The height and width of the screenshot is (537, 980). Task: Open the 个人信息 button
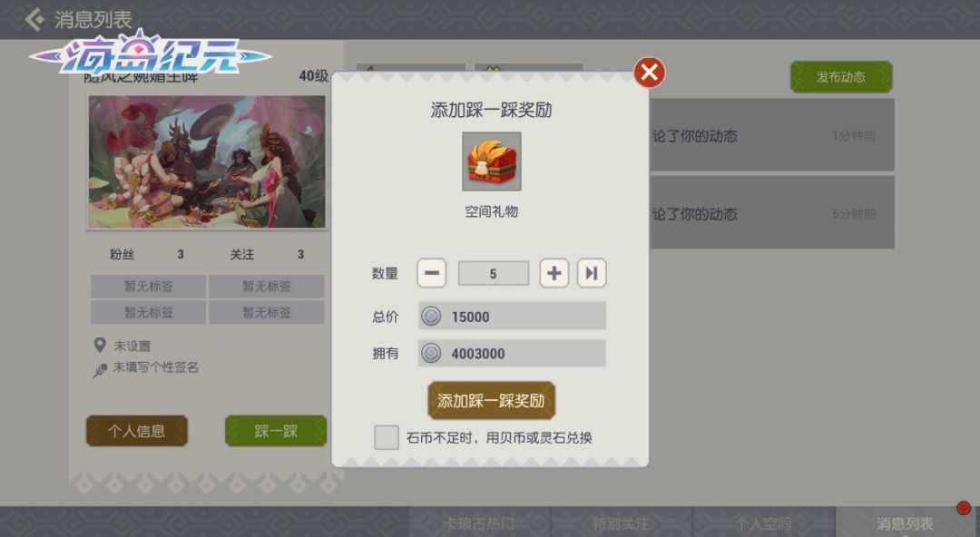[136, 431]
